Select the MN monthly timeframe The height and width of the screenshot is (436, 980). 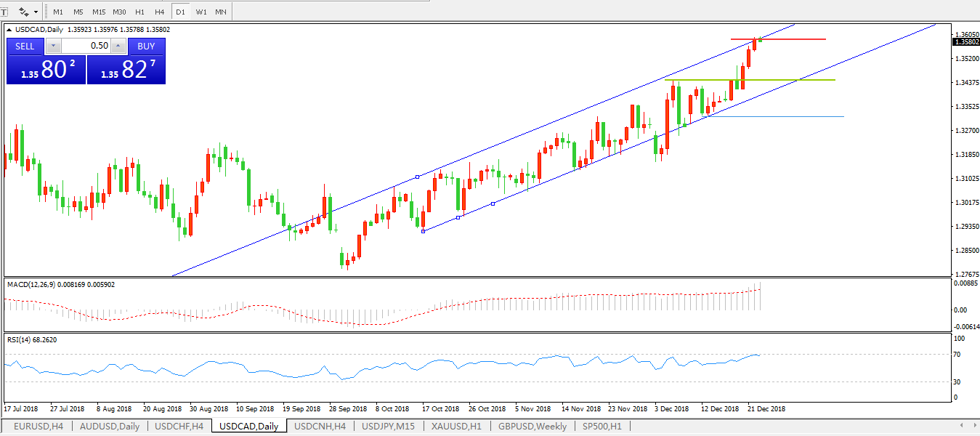(x=221, y=12)
